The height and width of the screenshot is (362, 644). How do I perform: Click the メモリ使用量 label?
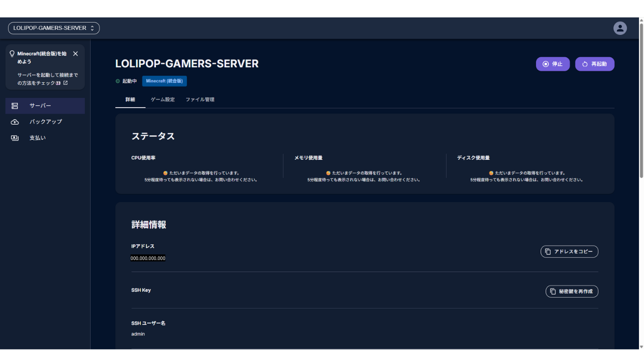[308, 158]
